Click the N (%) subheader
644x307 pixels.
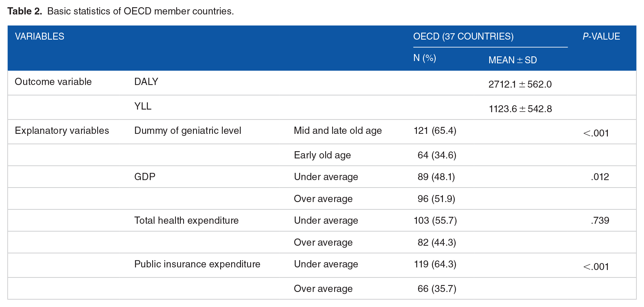(425, 58)
